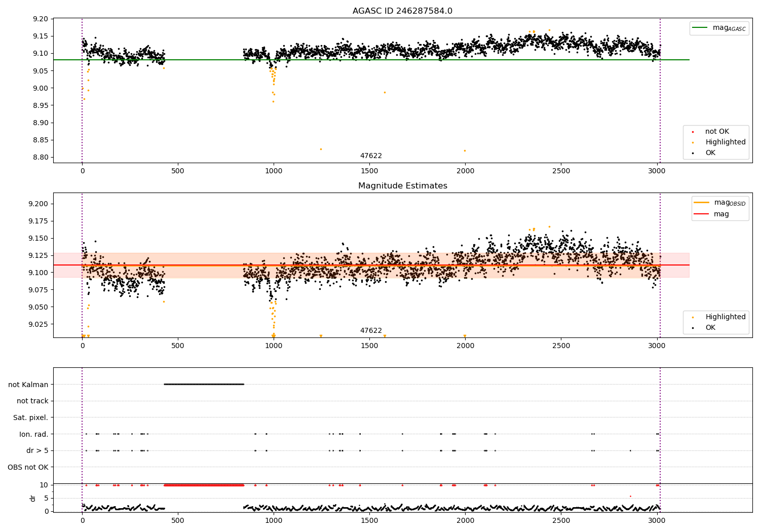Click the '9.00' y-tick of the top plot
Image resolution: width=760 pixels, height=532 pixels.
[x=41, y=88]
